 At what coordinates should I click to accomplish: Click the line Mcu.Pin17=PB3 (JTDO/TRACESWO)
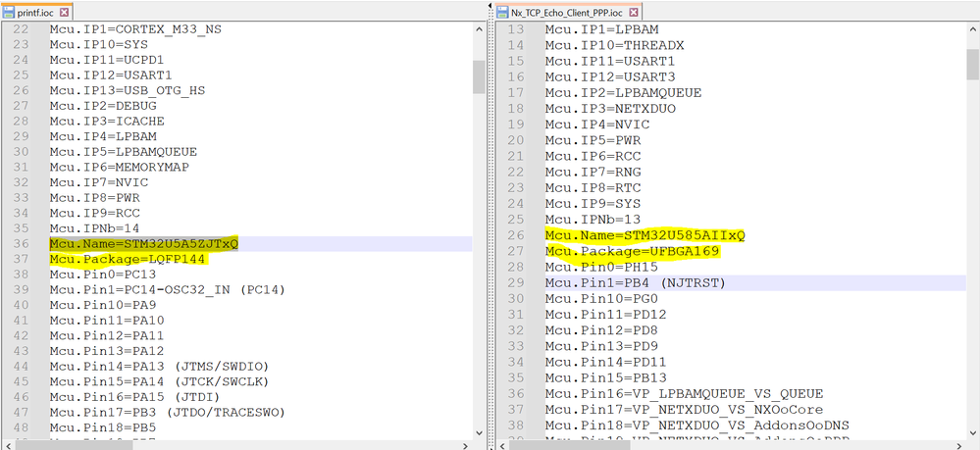click(168, 412)
